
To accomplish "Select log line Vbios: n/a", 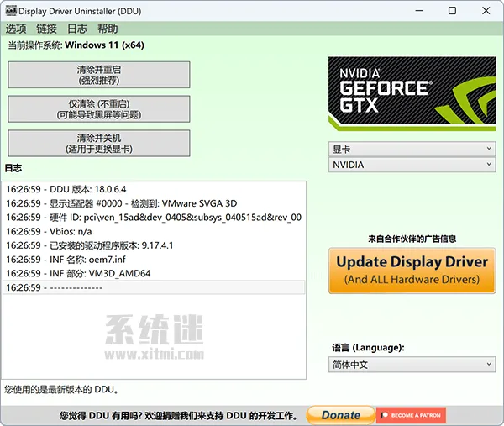I will 154,231.
